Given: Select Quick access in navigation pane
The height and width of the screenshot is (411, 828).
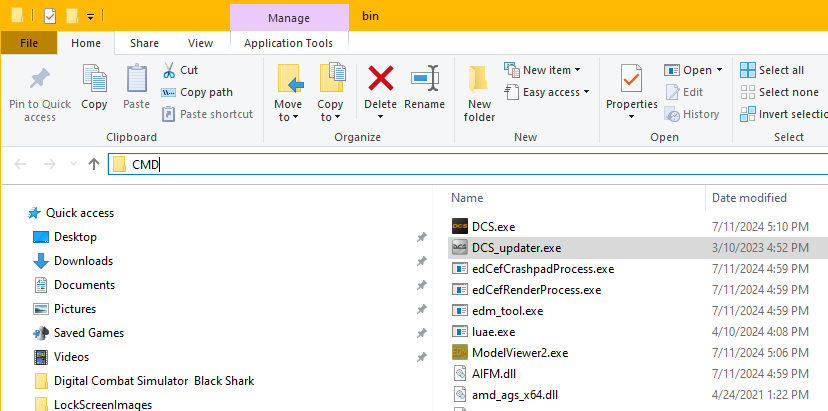Looking at the screenshot, I should click(71, 213).
